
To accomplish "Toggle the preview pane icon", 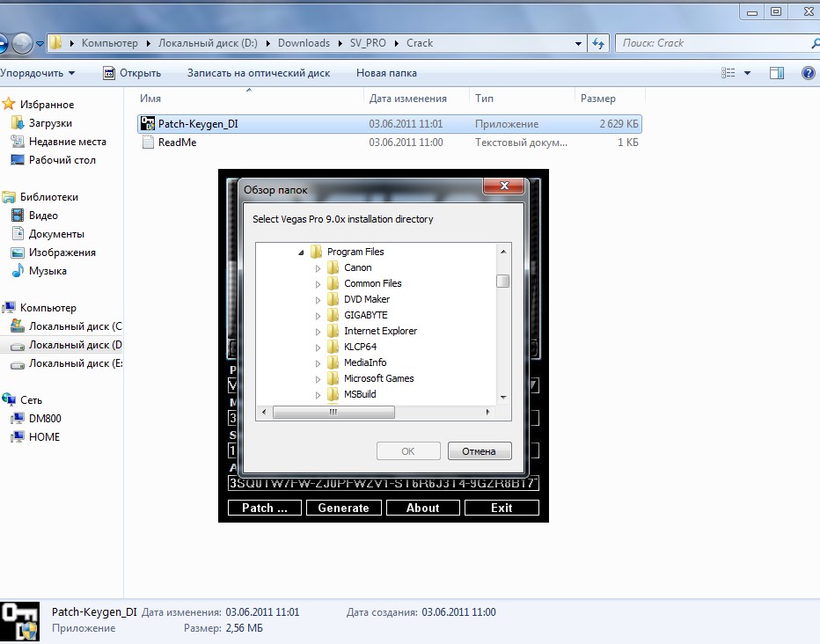I will tap(777, 73).
